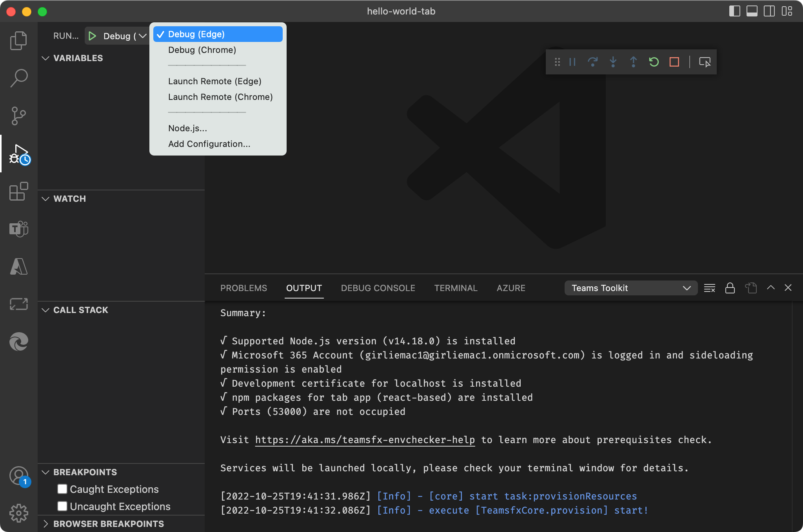The image size is (803, 532).
Task: Open the Teams Toolkit output channel dropdown
Action: point(630,288)
